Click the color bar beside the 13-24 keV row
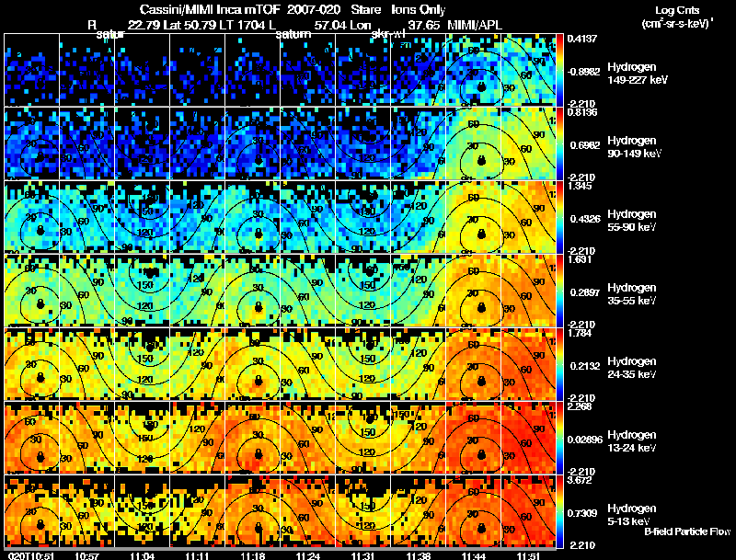The height and width of the screenshot is (560, 736). tap(559, 438)
